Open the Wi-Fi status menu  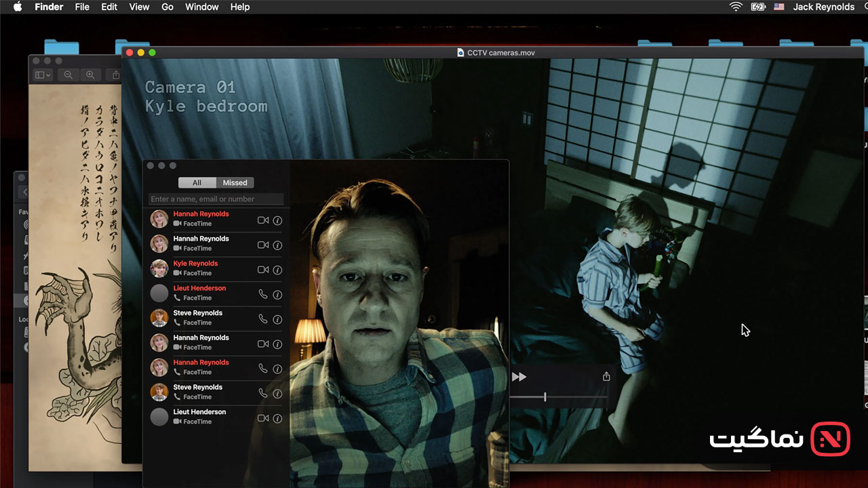click(x=736, y=7)
